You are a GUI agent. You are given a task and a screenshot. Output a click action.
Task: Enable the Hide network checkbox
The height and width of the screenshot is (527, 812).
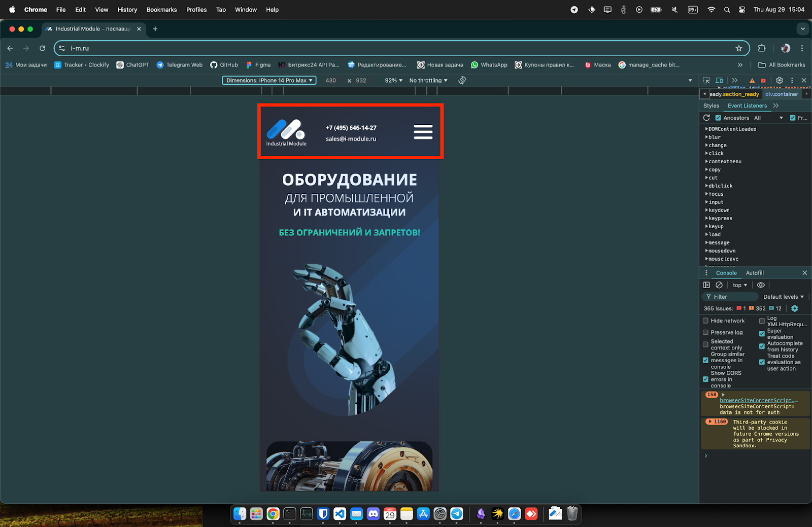(x=705, y=321)
